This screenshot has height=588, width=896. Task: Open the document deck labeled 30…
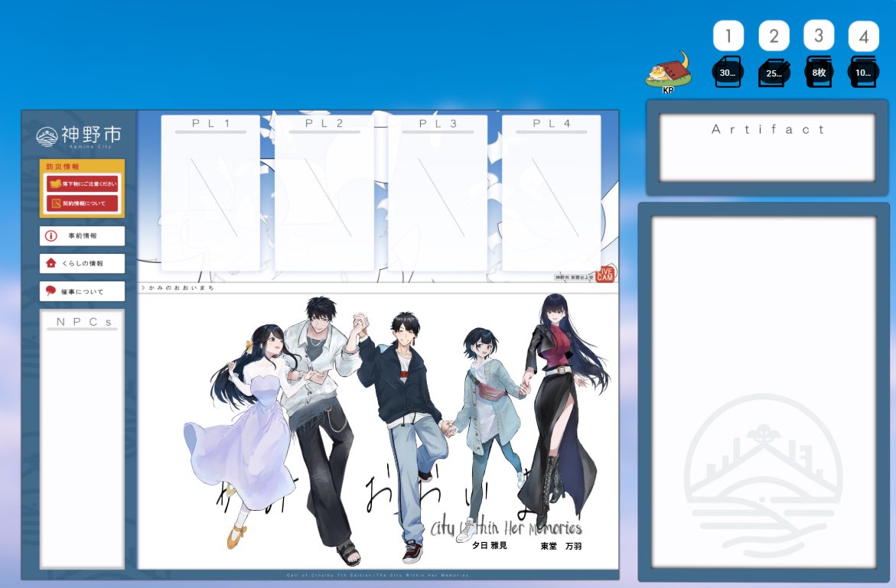[728, 72]
